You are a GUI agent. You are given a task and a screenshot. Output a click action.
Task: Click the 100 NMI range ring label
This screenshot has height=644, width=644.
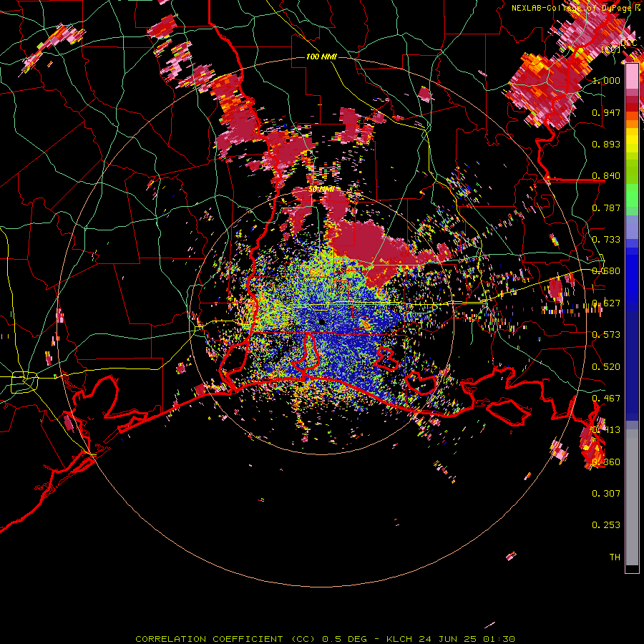pyautogui.click(x=321, y=57)
